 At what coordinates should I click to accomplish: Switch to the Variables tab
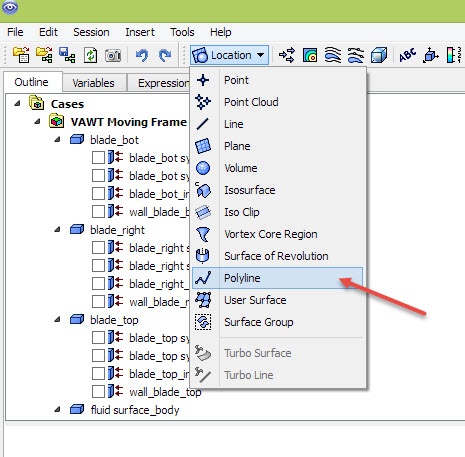[93, 83]
